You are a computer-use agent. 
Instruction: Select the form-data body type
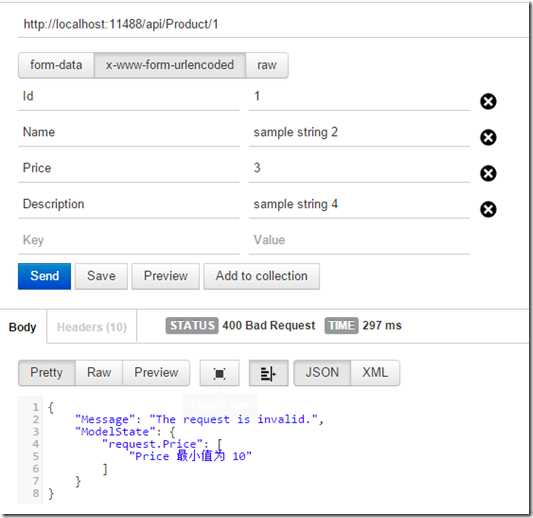(x=56, y=65)
